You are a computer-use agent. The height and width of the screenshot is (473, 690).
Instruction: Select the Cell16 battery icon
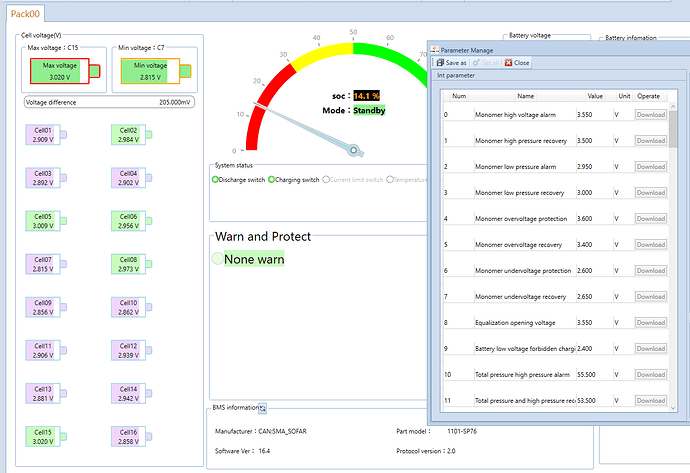132,436
